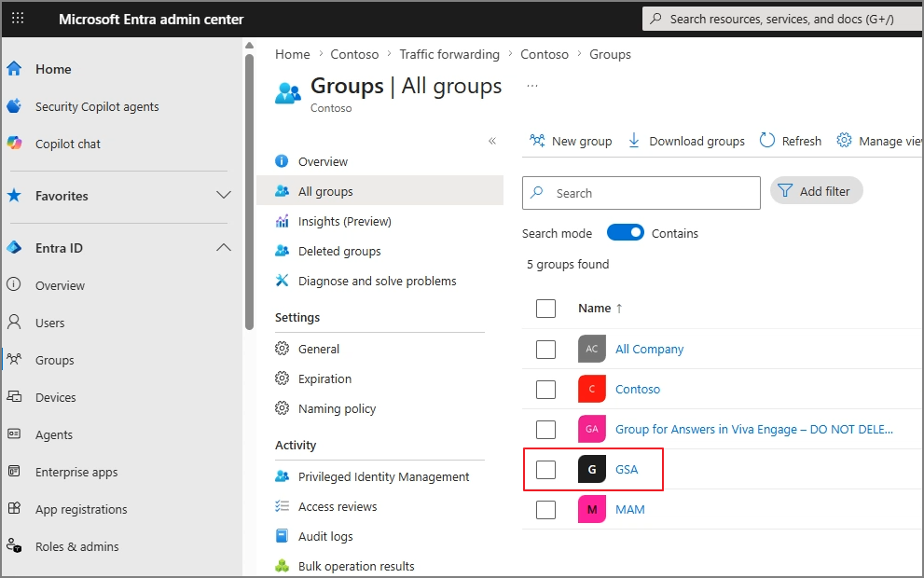Click the Add filter funnel icon
This screenshot has width=924, height=578.
click(785, 190)
